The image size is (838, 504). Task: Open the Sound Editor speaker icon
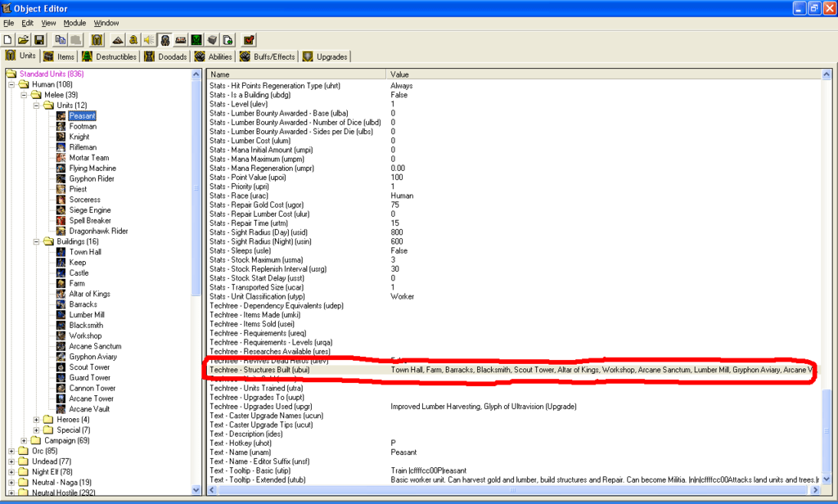pyautogui.click(x=149, y=40)
